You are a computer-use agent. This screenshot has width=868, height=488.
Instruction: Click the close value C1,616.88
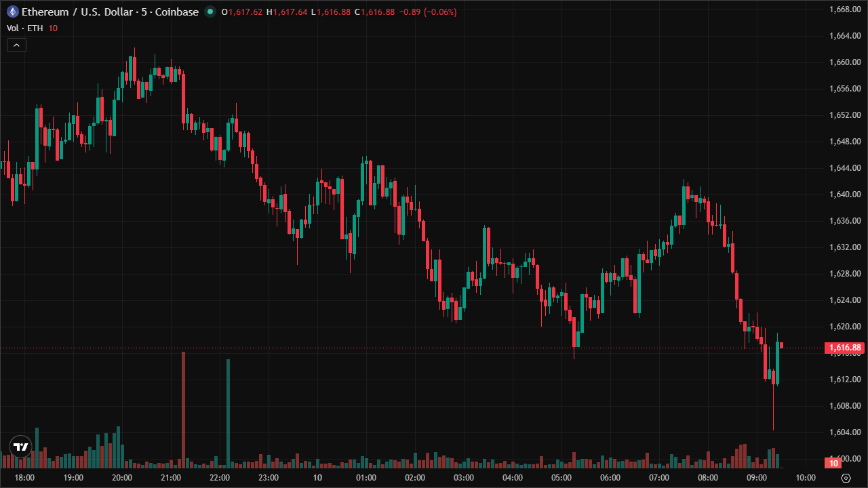click(x=374, y=12)
